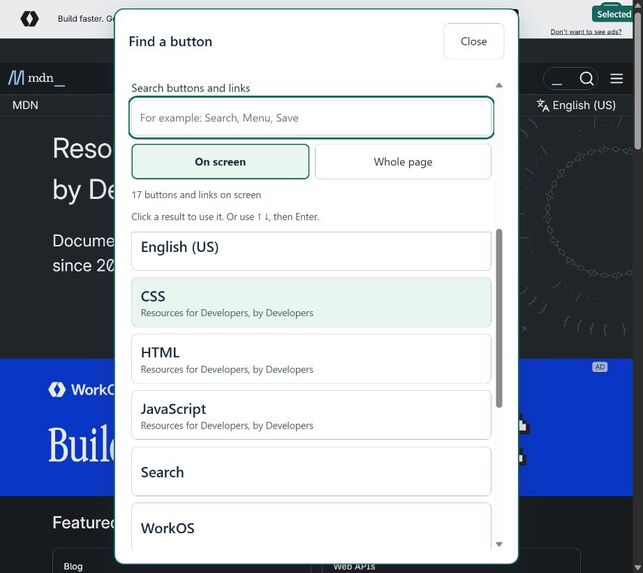Open the English (US) language dropdown
Screen dimensions: 643x573
(x=576, y=105)
